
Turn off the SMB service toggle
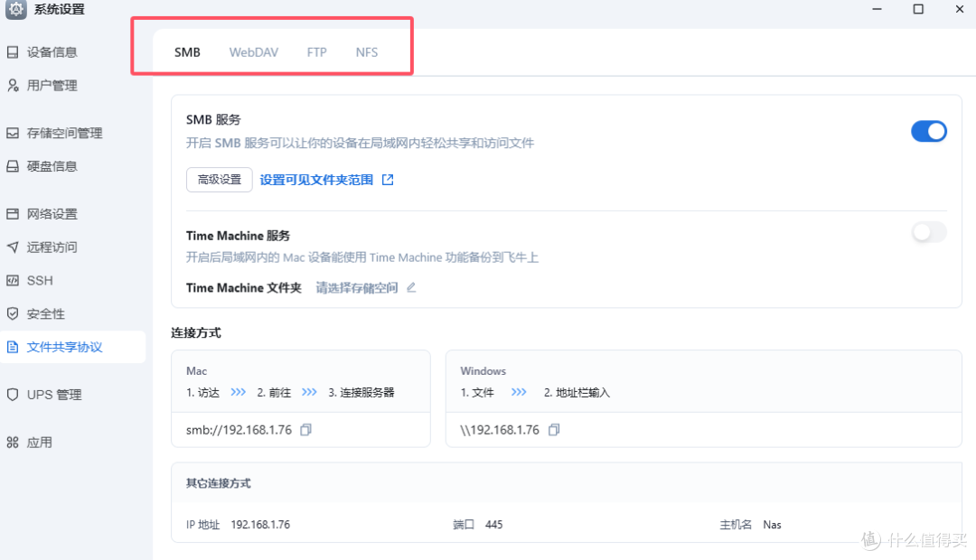coord(929,131)
